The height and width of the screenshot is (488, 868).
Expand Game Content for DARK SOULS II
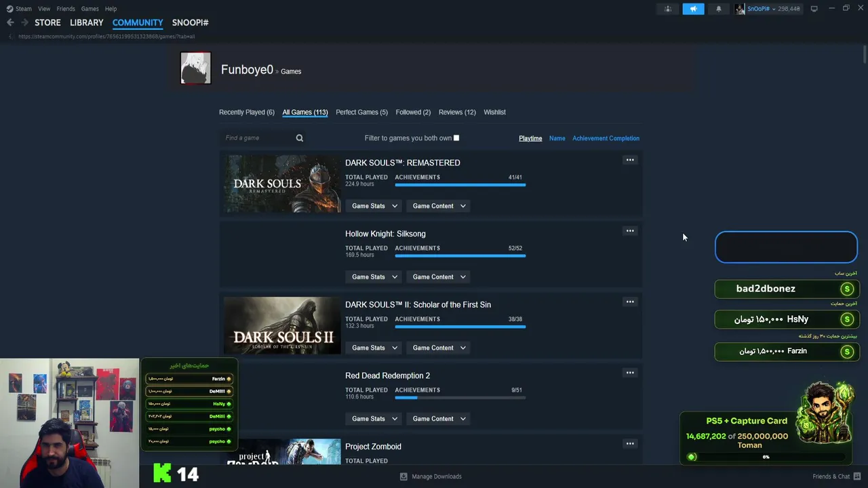click(439, 348)
